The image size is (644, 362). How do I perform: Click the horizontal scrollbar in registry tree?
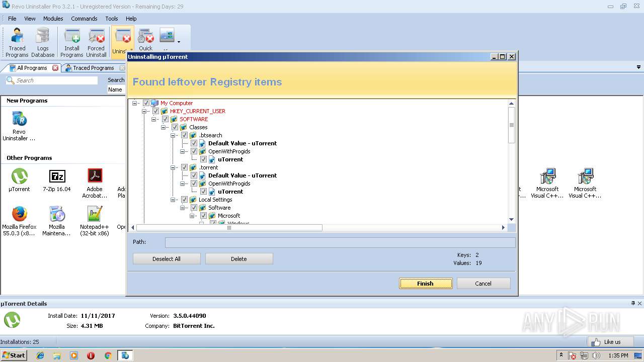tap(229, 228)
